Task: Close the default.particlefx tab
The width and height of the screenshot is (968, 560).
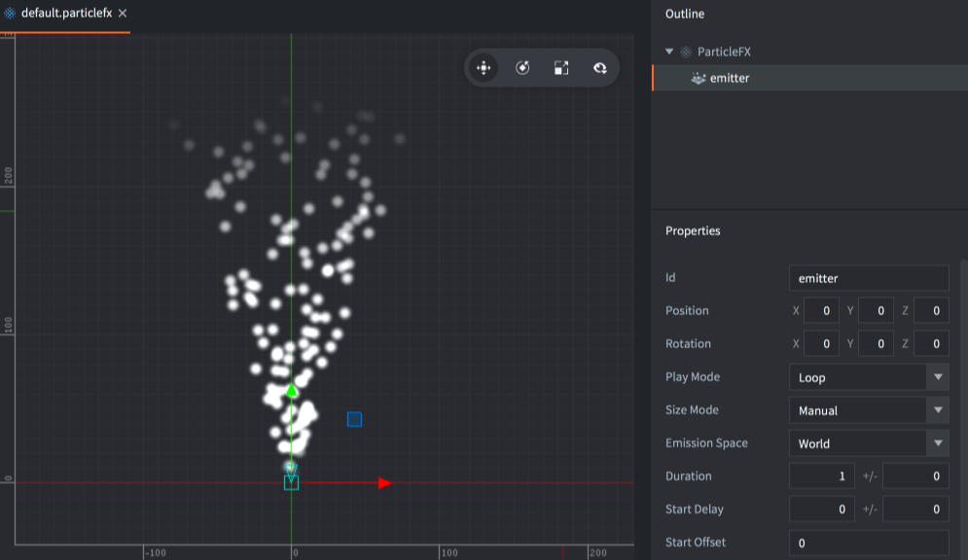Action: pyautogui.click(x=123, y=14)
